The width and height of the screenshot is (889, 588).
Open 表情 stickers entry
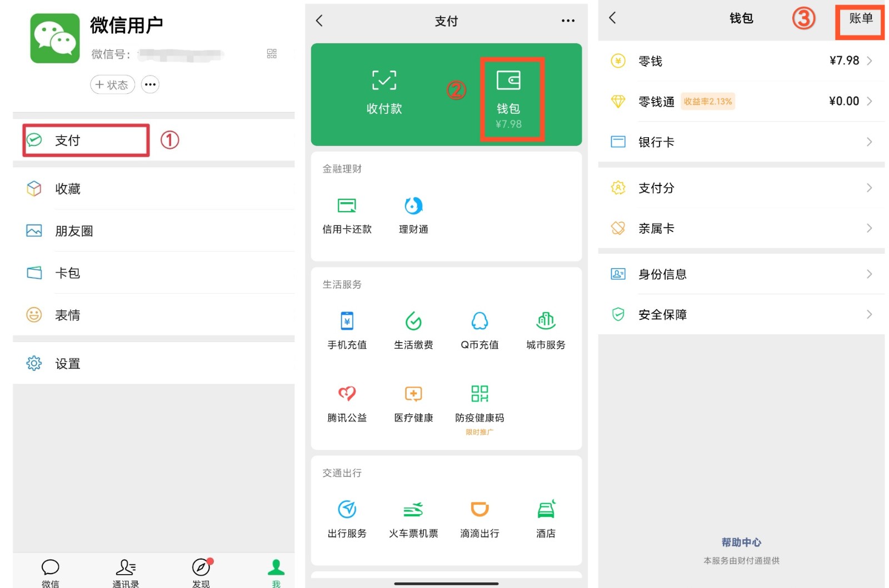(x=154, y=315)
